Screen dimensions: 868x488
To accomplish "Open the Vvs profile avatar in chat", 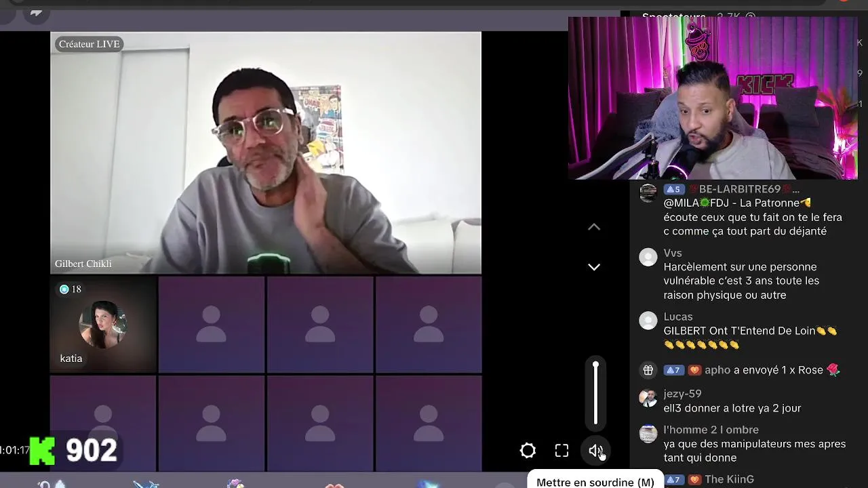I will pos(648,257).
